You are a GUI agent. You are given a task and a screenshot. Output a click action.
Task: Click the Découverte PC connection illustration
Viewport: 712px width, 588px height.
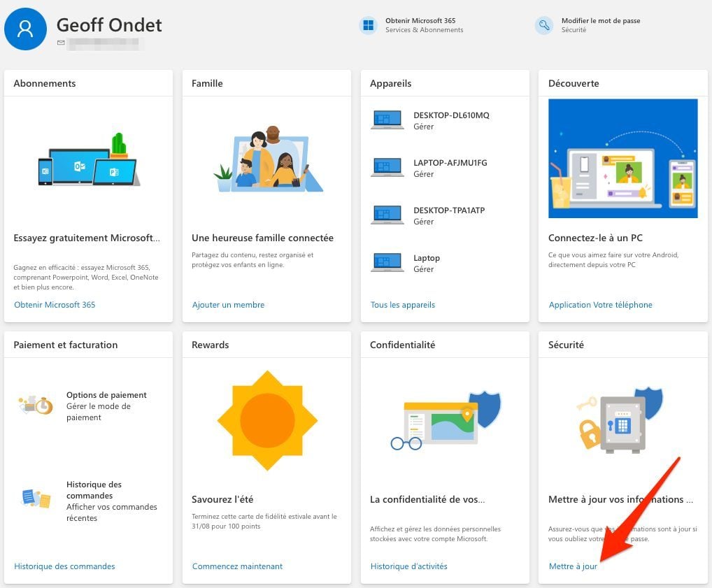pyautogui.click(x=622, y=159)
